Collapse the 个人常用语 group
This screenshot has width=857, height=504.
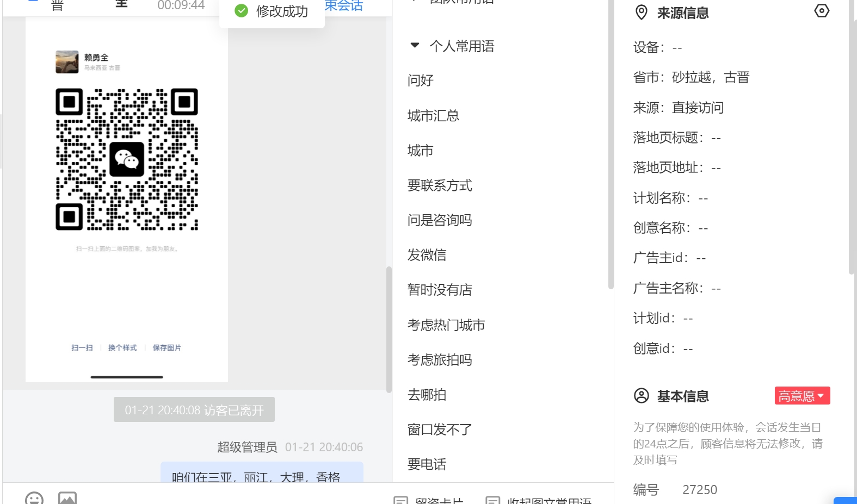click(x=415, y=46)
